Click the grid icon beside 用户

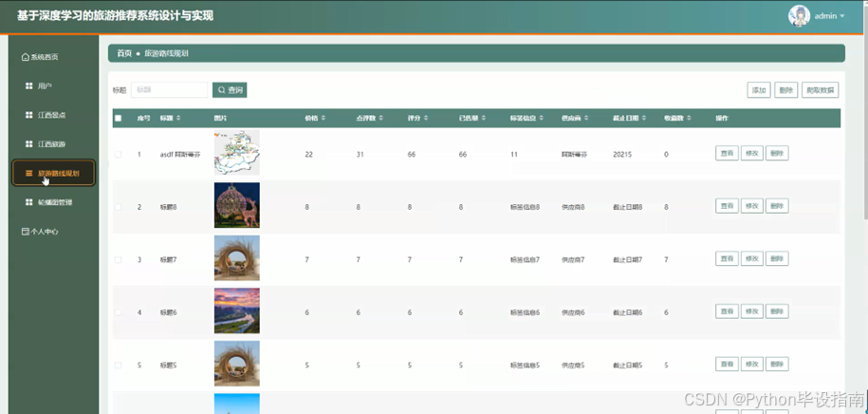[x=28, y=85]
